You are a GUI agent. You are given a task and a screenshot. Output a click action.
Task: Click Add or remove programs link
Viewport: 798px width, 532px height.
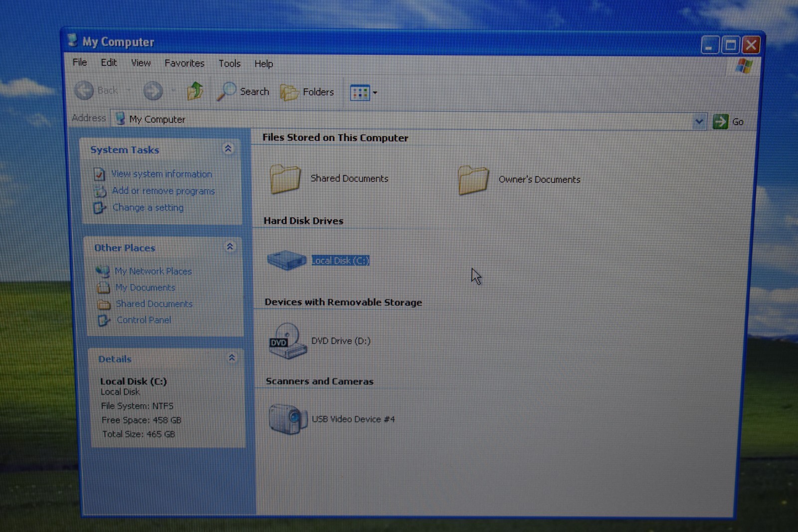pyautogui.click(x=164, y=191)
